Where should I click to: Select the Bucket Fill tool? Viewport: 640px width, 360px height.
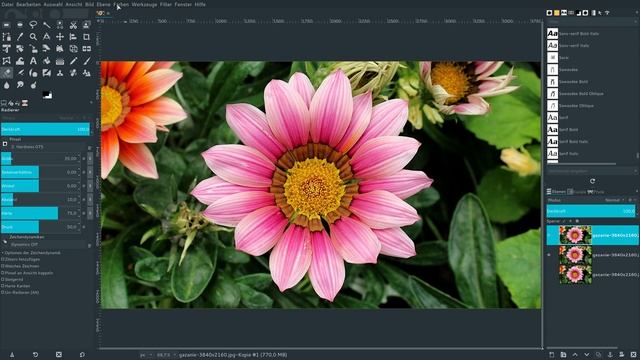[47, 61]
